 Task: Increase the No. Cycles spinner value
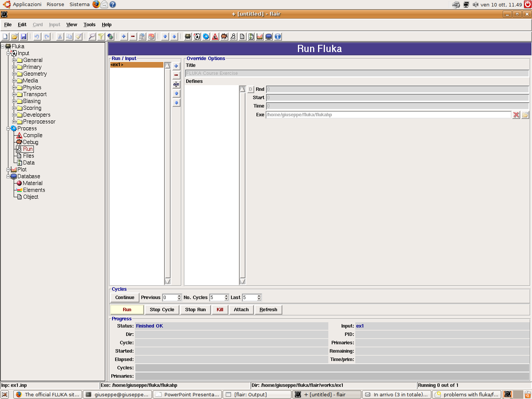coord(226,296)
